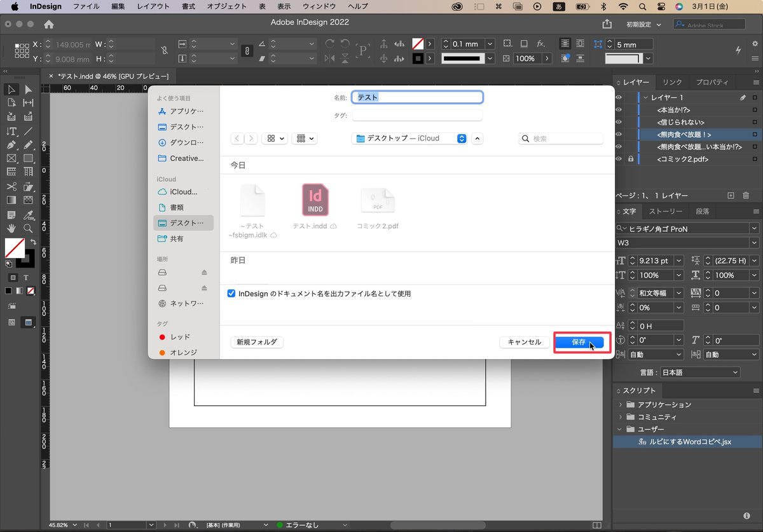Viewport: 763px width, 532px height.
Task: Collapse the レイヤー 1 disclosure triangle
Action: (645, 97)
